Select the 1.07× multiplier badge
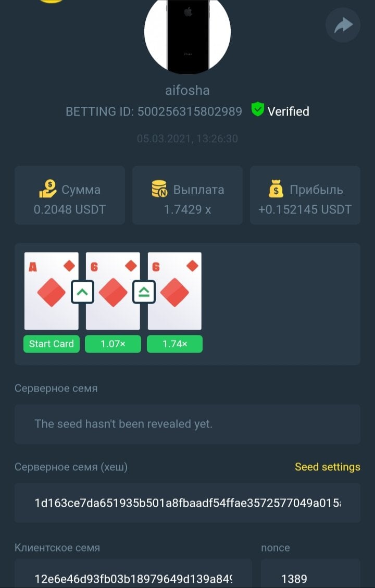The image size is (375, 588). (x=113, y=344)
